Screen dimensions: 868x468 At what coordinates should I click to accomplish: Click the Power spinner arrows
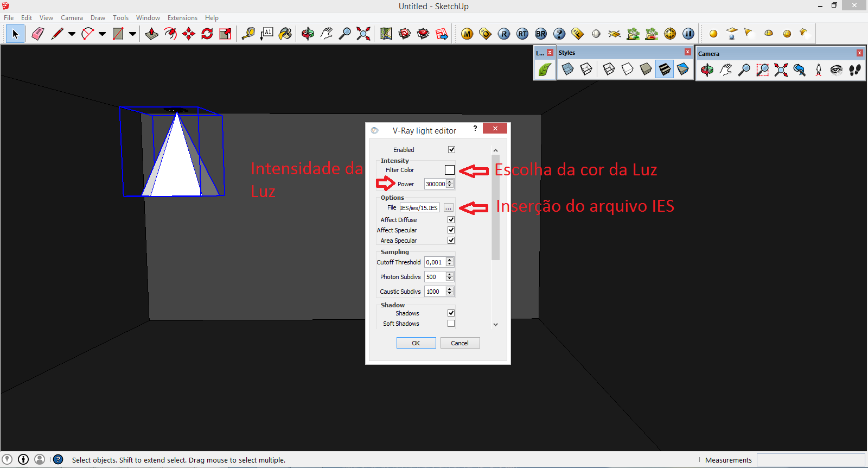(x=450, y=184)
